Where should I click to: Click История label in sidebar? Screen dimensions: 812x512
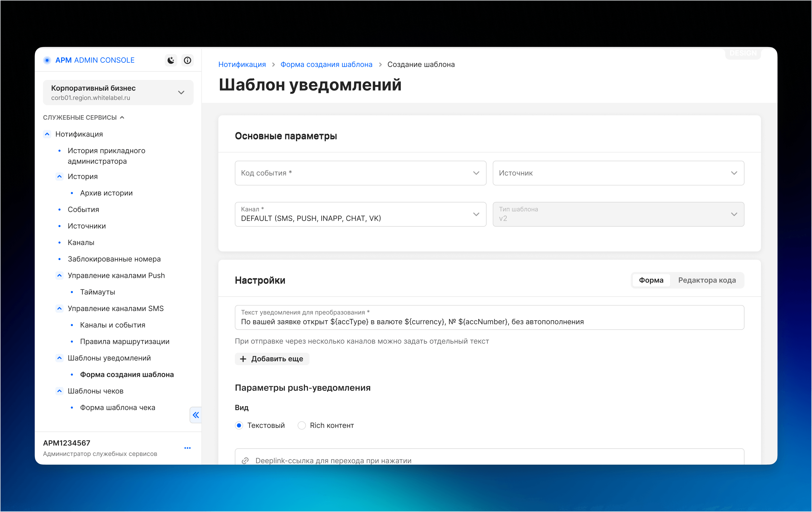(x=82, y=176)
